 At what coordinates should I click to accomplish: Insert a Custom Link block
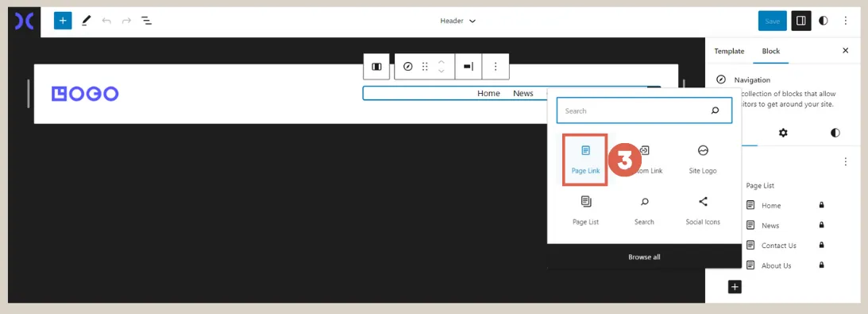(644, 160)
